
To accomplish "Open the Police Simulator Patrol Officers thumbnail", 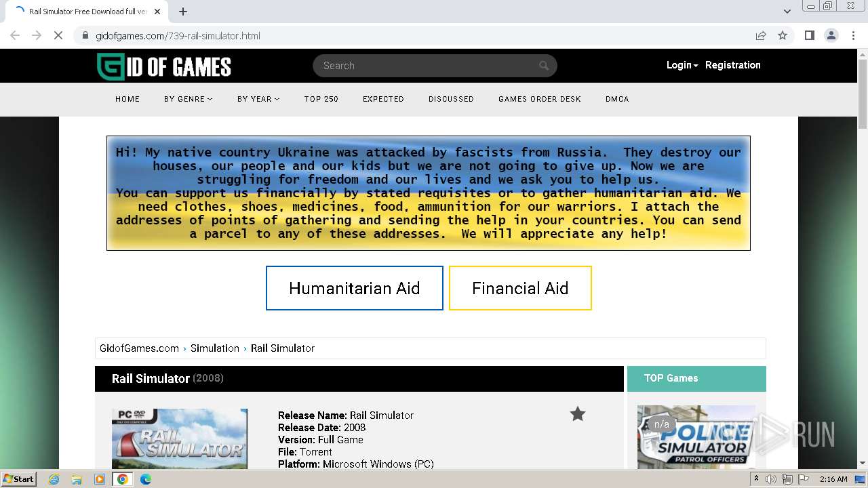I will 696,437.
